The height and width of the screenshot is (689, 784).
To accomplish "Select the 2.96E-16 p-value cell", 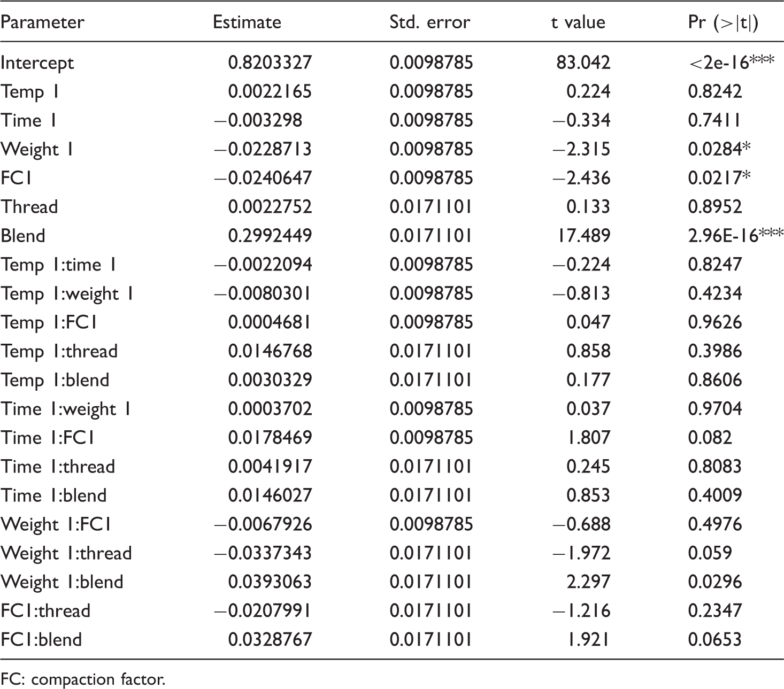I will pos(736,236).
